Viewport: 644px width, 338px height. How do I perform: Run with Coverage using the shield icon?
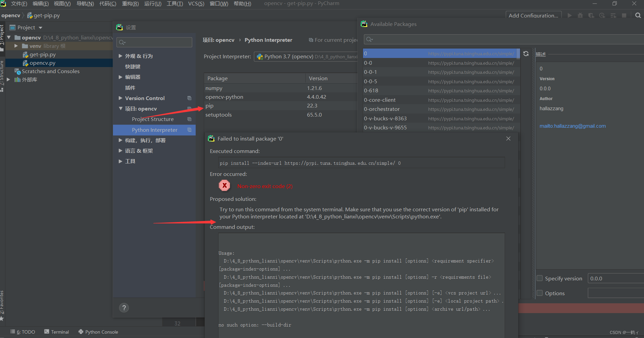coord(591,16)
